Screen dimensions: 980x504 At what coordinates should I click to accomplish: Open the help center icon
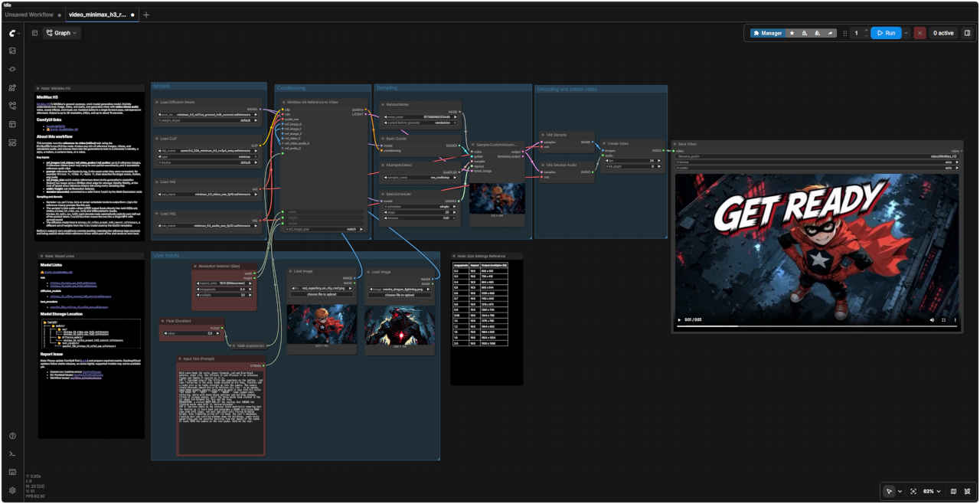click(12, 436)
